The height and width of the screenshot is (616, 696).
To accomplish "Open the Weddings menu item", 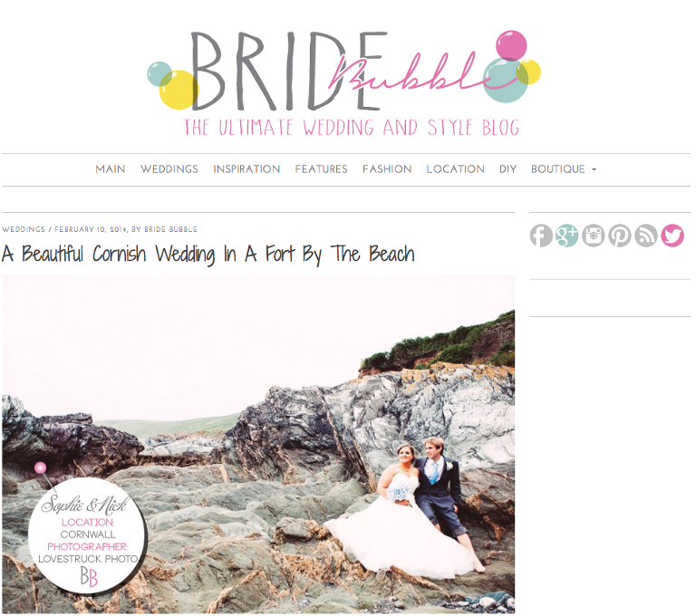I will (x=169, y=169).
